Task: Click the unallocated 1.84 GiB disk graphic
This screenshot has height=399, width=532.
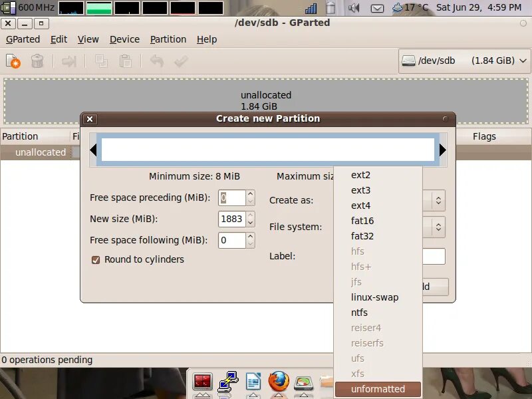Action: 266,100
